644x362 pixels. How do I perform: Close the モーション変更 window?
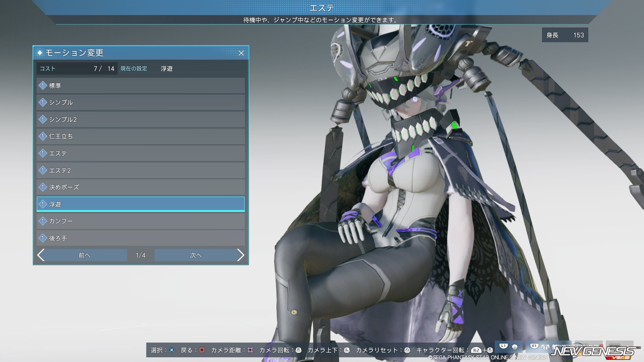241,53
